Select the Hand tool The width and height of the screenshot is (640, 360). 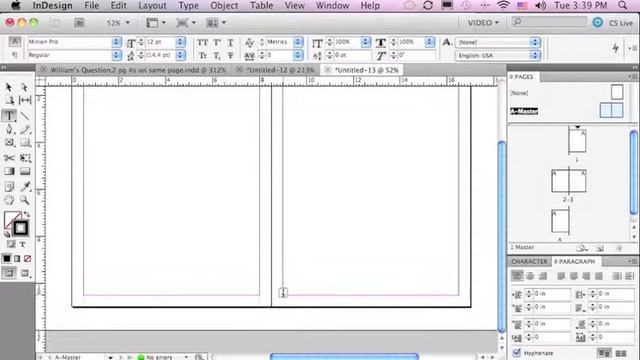(x=9, y=200)
